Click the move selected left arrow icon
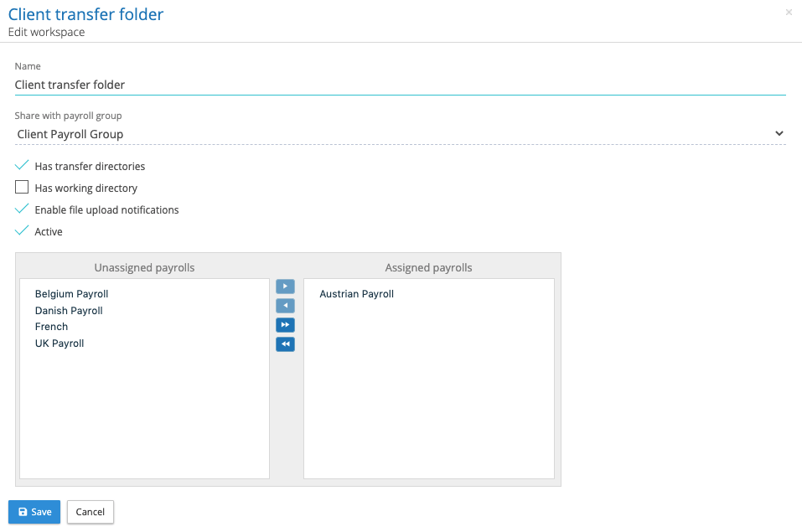The image size is (802, 532). (x=285, y=306)
